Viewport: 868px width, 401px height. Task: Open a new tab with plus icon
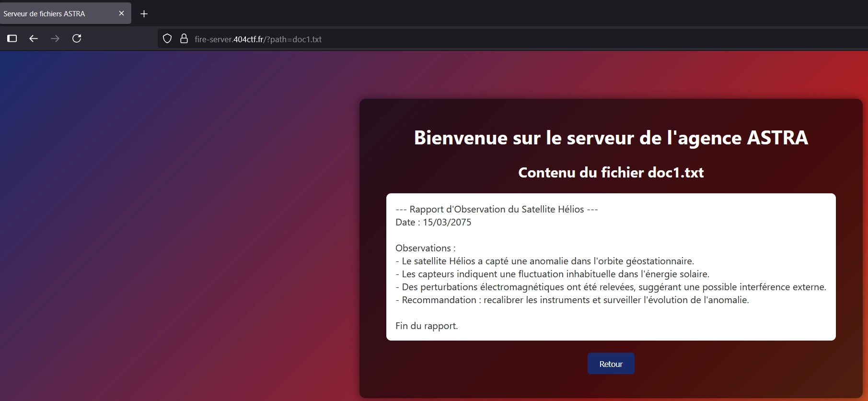(x=144, y=14)
